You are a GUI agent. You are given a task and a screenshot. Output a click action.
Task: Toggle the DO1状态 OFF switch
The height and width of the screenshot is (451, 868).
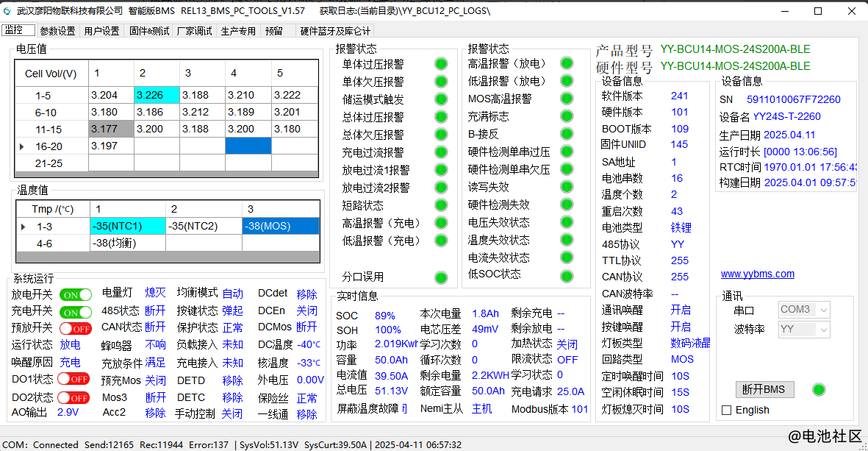point(73,379)
